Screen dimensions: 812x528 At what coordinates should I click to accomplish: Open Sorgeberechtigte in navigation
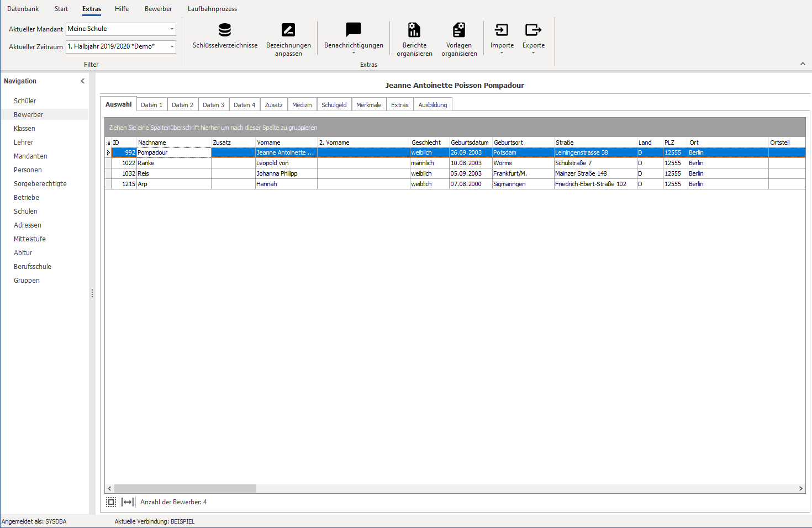[40, 184]
